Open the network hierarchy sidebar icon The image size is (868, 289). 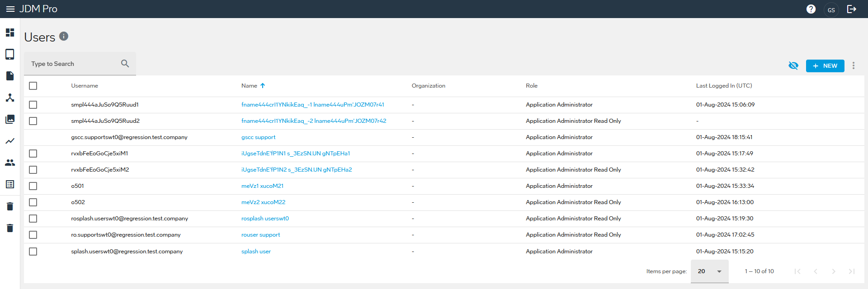(10, 98)
